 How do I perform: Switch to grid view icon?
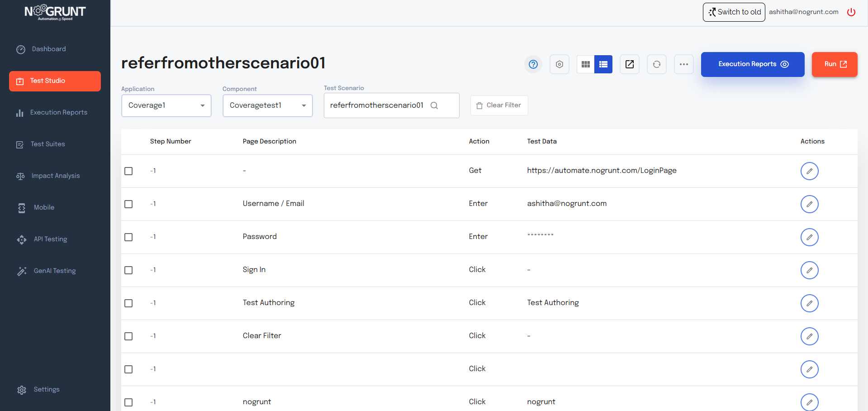[x=586, y=64]
